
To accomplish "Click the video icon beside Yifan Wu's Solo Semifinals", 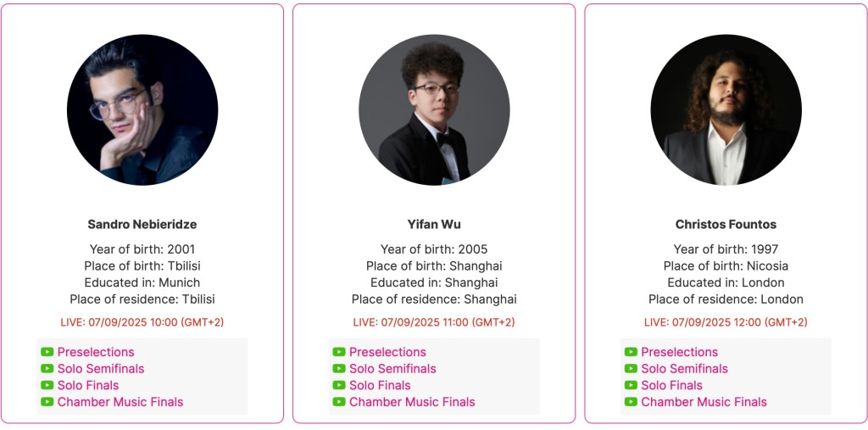I will 339,369.
